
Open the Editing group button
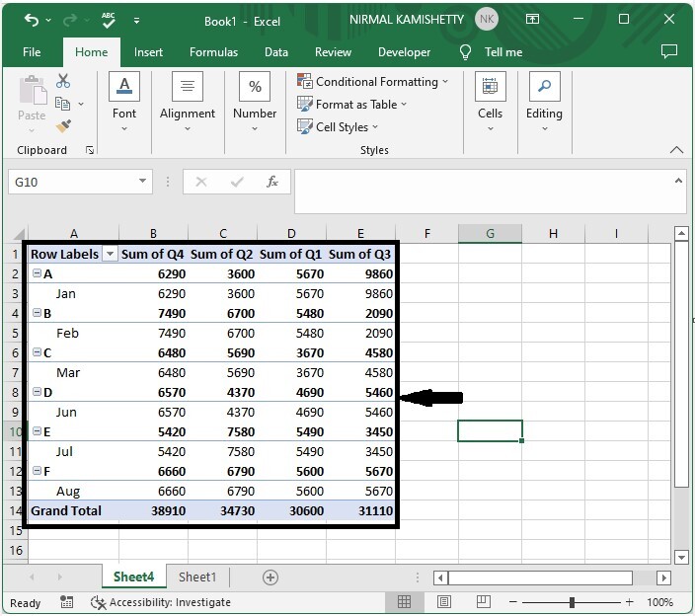tap(544, 102)
